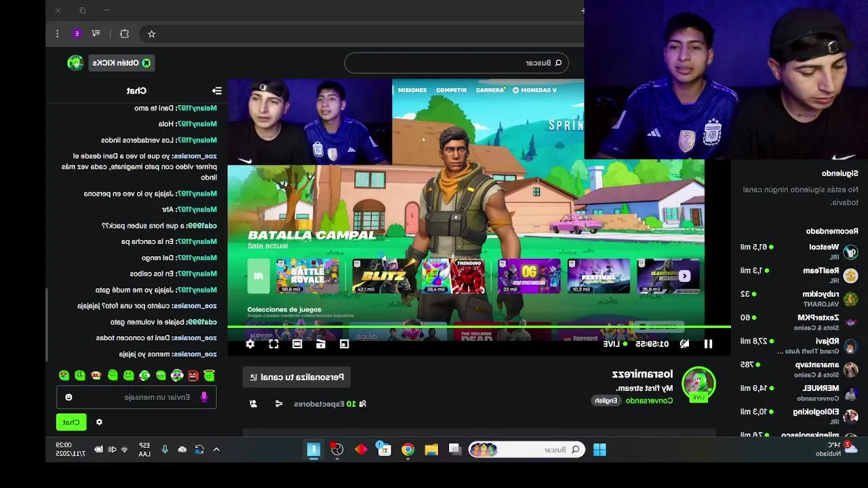Click the stream progress bar
Screen dimensions: 868x488
coord(479,327)
